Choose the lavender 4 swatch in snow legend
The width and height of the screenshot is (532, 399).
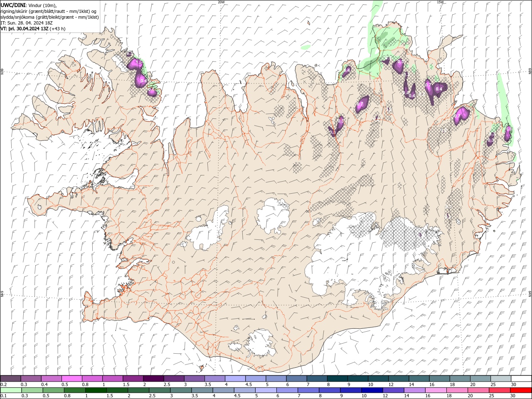click(235, 379)
